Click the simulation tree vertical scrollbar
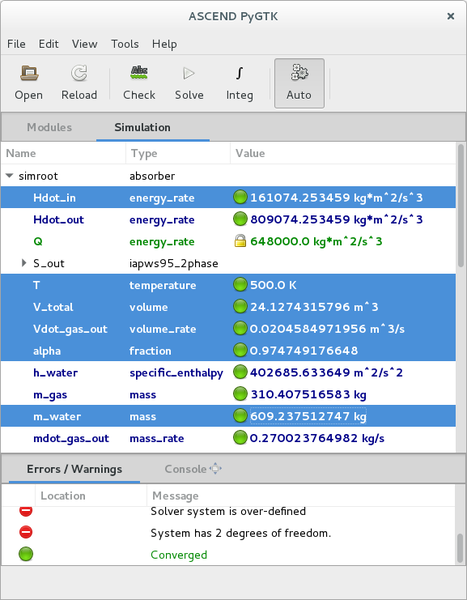This screenshot has width=467, height=600. [x=461, y=206]
